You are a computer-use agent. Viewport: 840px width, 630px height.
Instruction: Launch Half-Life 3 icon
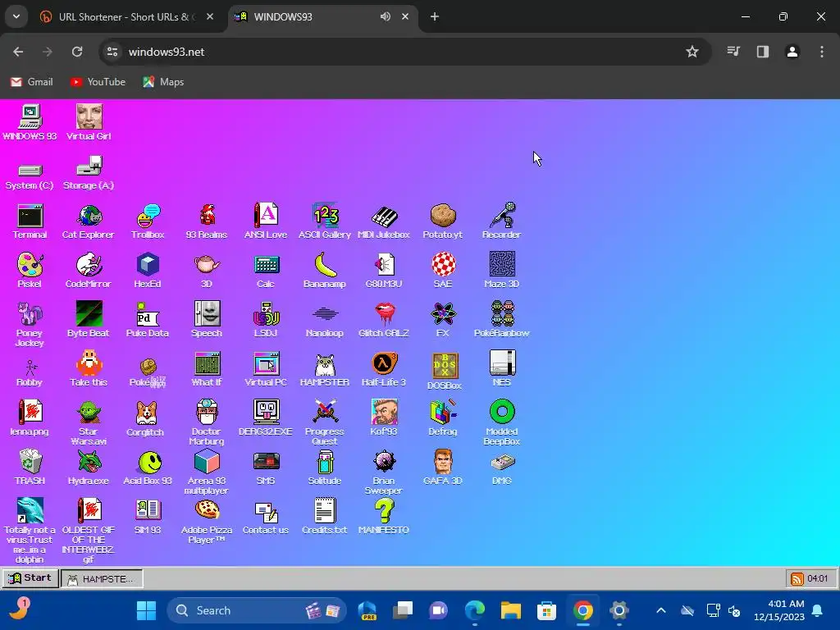(384, 369)
